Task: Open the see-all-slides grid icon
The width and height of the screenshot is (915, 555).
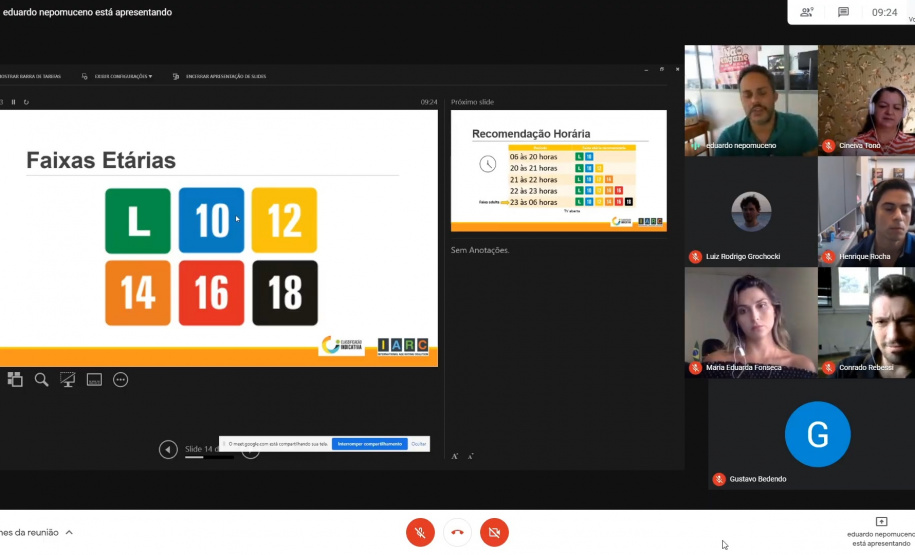Action: point(15,379)
